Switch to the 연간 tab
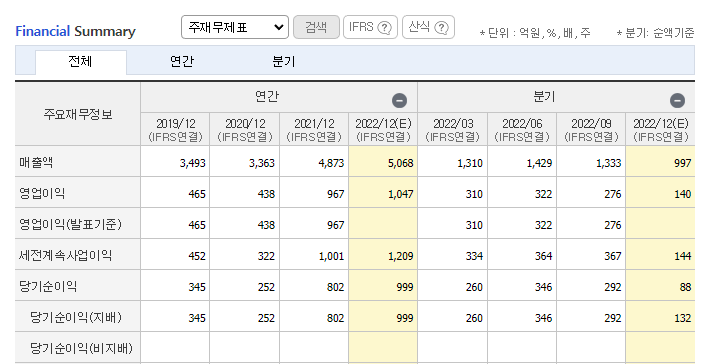This screenshot has height=364, width=705. tap(182, 62)
